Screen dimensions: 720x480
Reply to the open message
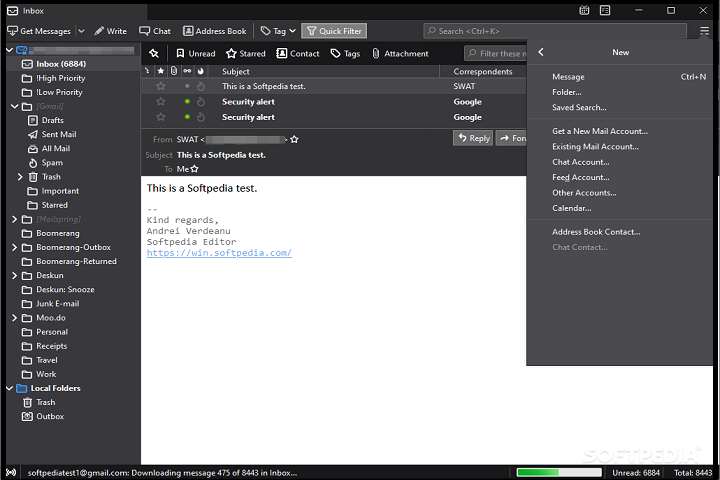(x=473, y=138)
